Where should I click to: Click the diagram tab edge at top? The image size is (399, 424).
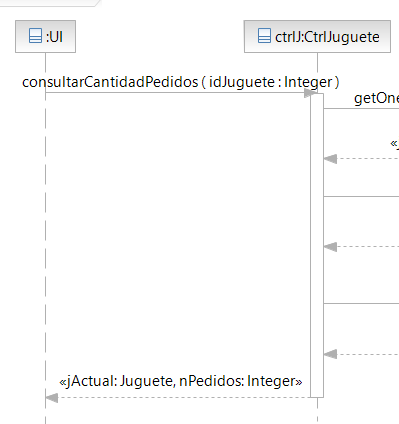click(x=50, y=3)
